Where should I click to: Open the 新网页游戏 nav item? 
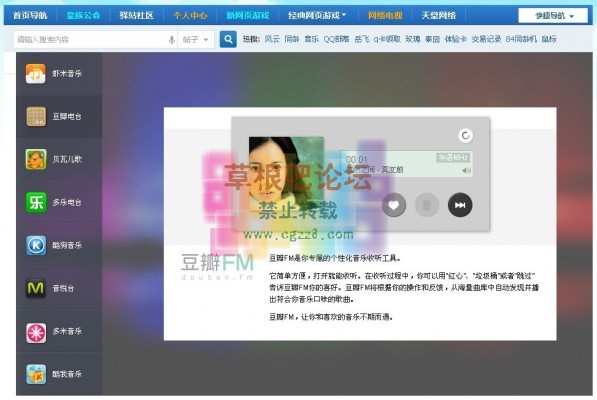(x=247, y=16)
